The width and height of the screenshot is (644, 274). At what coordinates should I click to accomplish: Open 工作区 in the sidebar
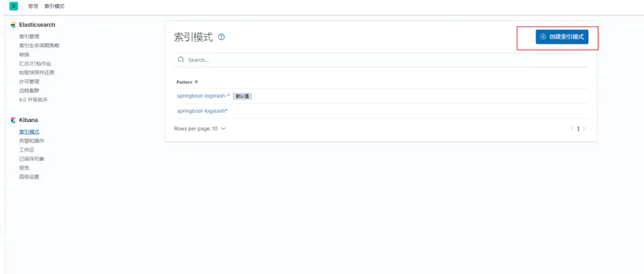click(26, 150)
